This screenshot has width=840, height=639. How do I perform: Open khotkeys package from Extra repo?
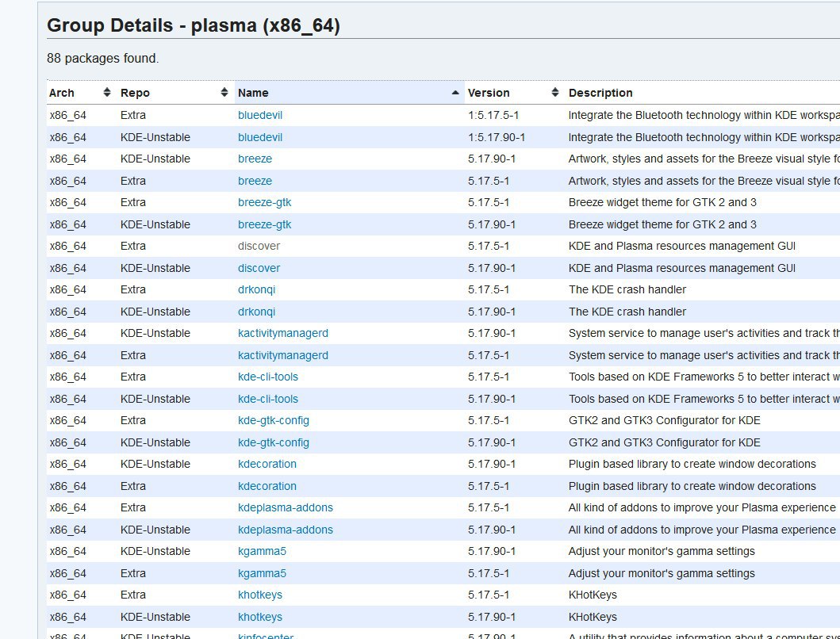pyautogui.click(x=260, y=595)
